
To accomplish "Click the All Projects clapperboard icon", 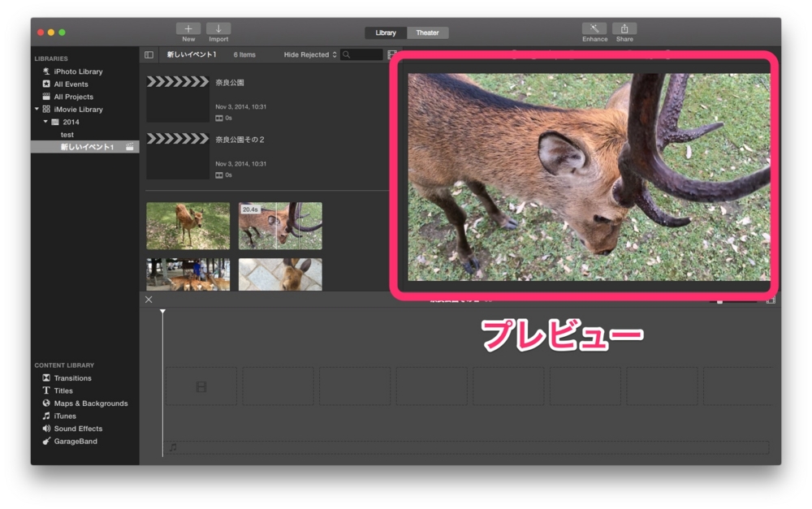I will click(x=46, y=97).
